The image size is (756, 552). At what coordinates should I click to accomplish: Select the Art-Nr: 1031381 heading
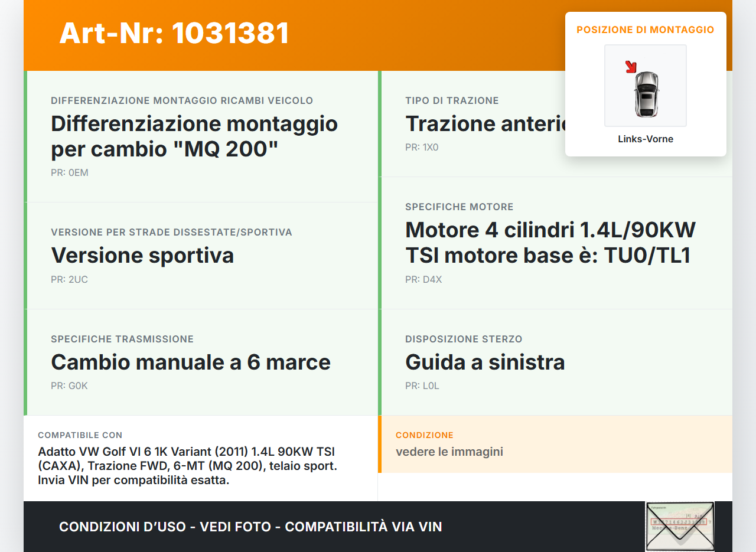(x=174, y=33)
